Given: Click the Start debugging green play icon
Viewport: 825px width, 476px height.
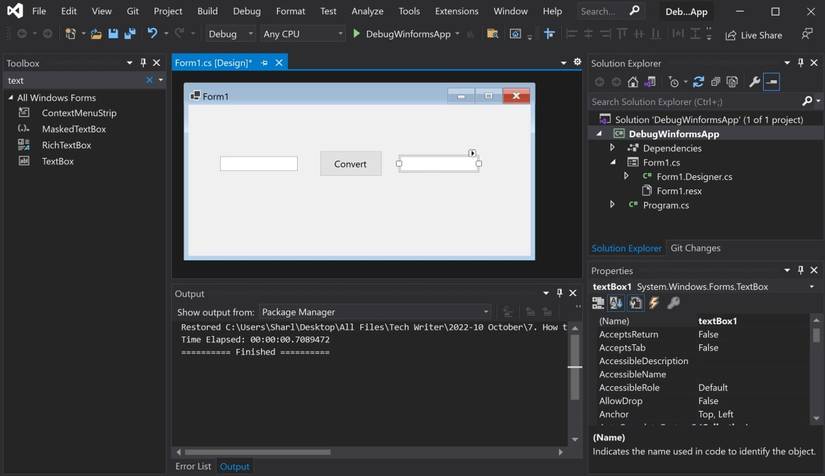Looking at the screenshot, I should tap(356, 34).
